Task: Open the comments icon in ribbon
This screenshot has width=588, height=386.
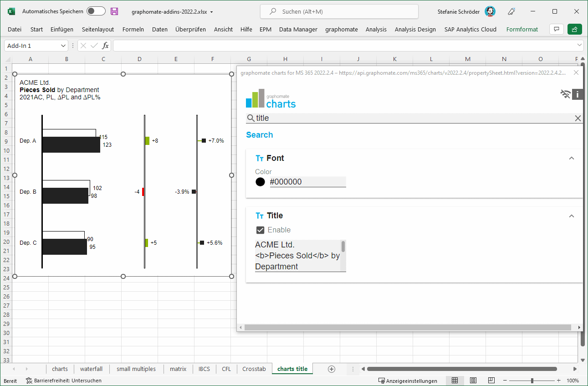Action: [556, 29]
